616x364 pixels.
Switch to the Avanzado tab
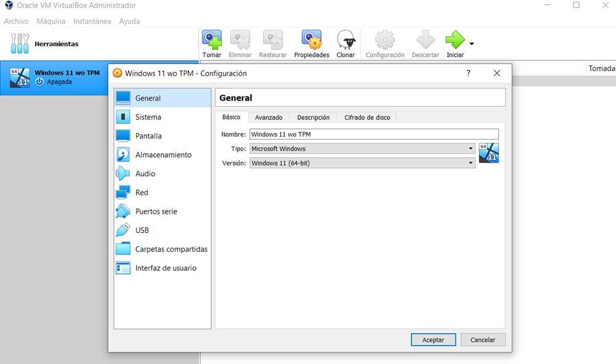click(269, 117)
